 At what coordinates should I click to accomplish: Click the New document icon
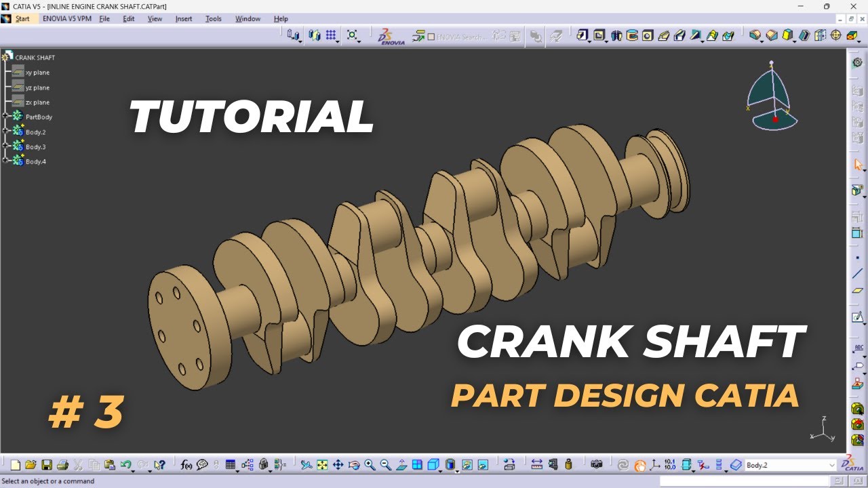(16, 465)
